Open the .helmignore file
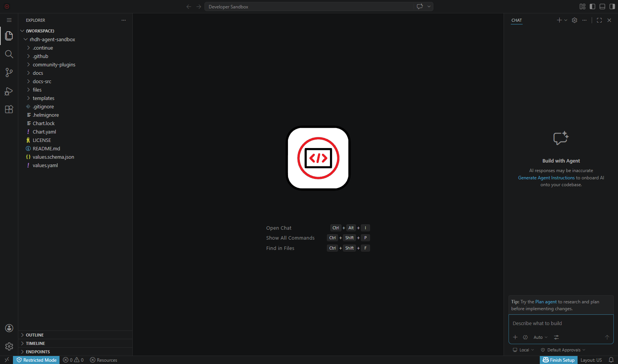Screen dimensions: 618x364 [x=76, y=115]
